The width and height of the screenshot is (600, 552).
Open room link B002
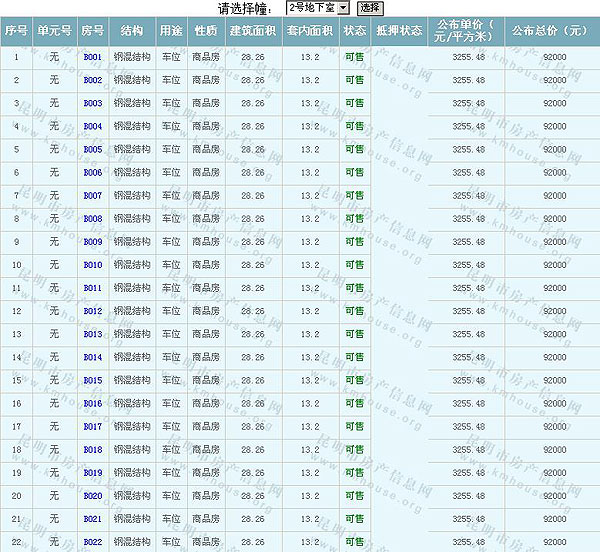pyautogui.click(x=92, y=80)
